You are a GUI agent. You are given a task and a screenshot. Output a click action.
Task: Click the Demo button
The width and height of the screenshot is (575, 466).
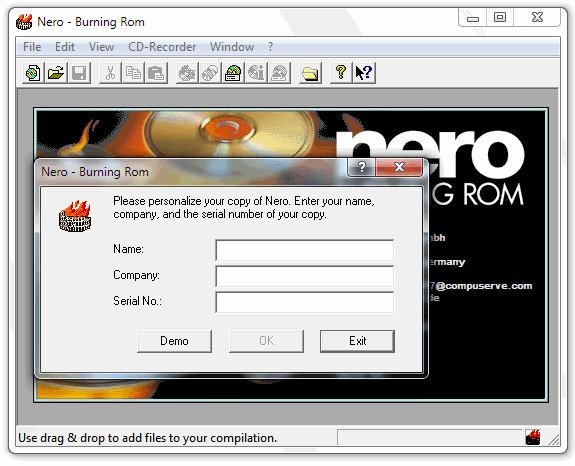[x=175, y=341]
